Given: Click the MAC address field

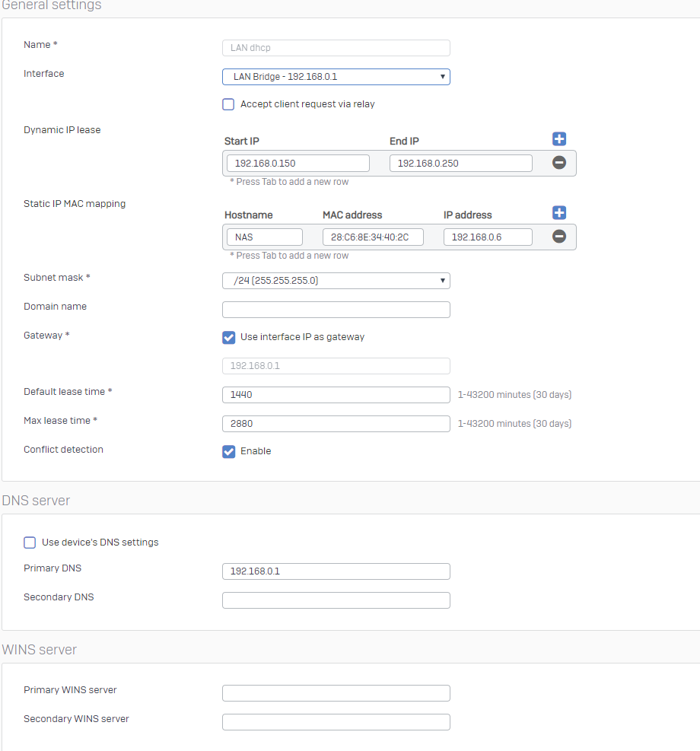Looking at the screenshot, I should (373, 237).
